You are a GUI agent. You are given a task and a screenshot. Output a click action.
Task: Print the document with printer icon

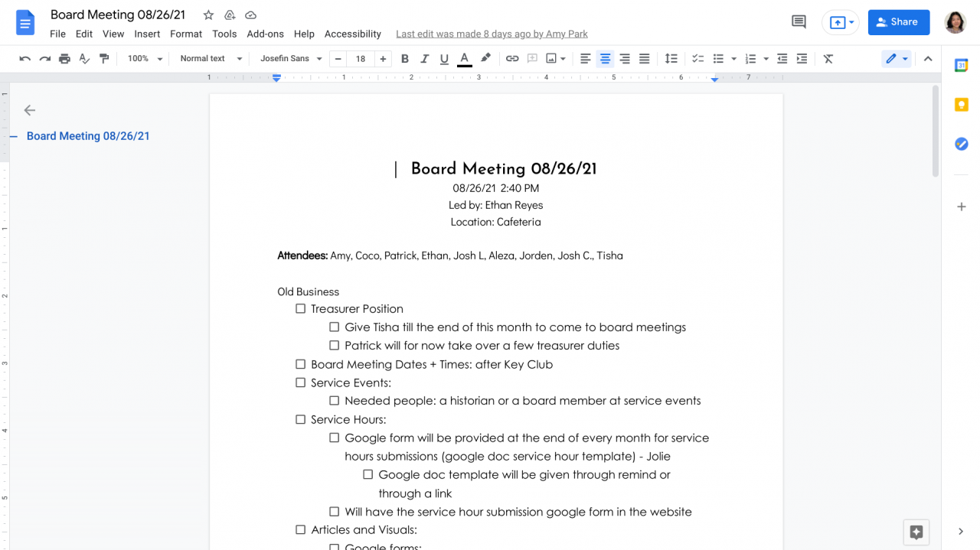[65, 59]
